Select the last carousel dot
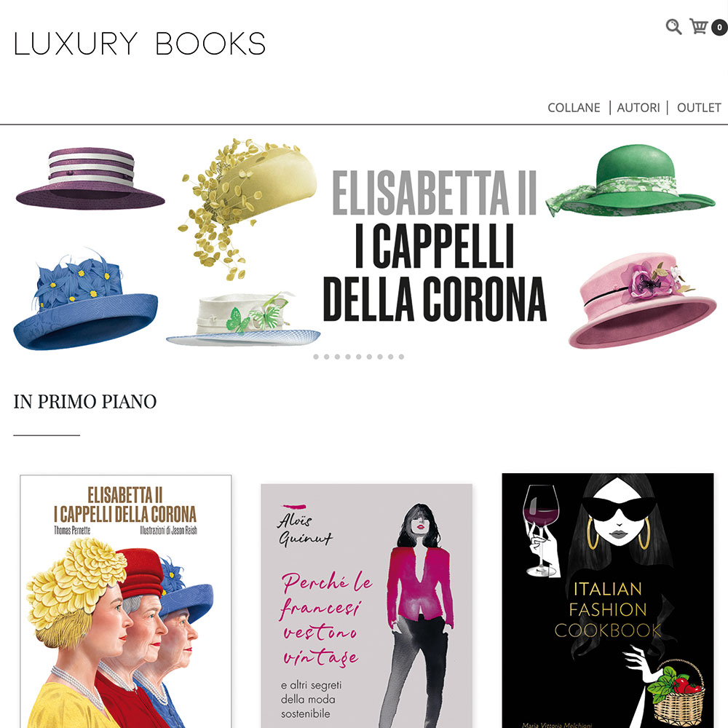 402,357
